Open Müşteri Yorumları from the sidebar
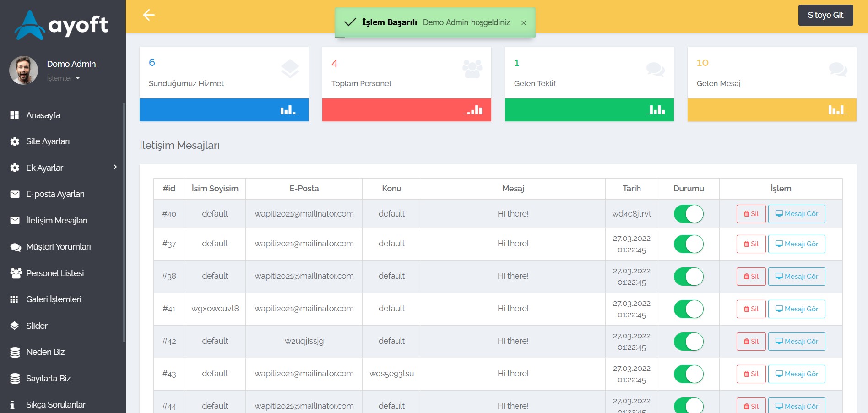 (x=58, y=247)
